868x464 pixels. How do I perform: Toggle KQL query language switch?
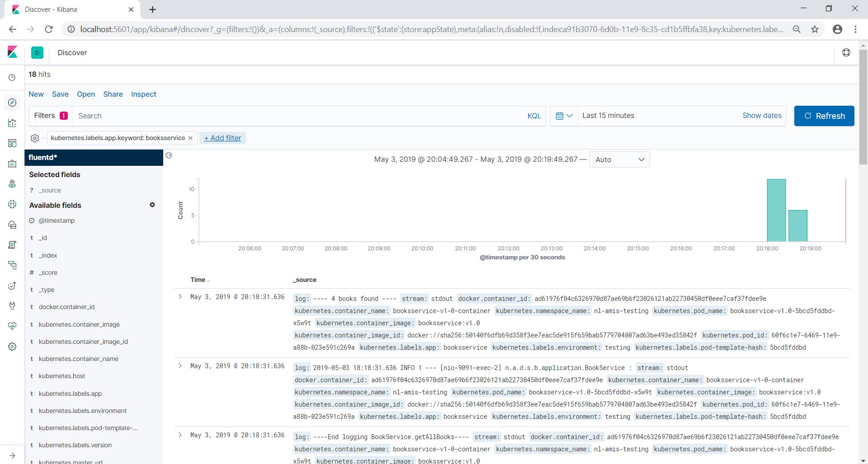pyautogui.click(x=534, y=116)
